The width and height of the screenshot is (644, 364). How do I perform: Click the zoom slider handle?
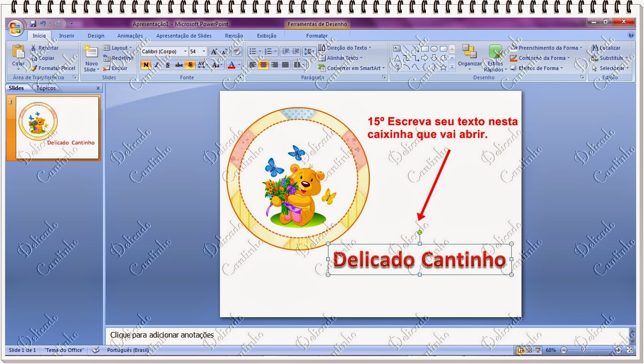[583, 350]
